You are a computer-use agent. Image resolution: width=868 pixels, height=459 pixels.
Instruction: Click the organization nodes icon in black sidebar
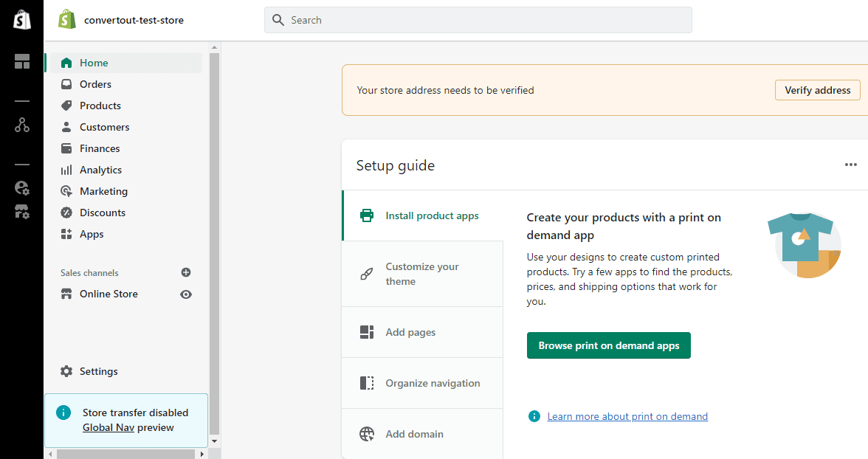point(22,125)
